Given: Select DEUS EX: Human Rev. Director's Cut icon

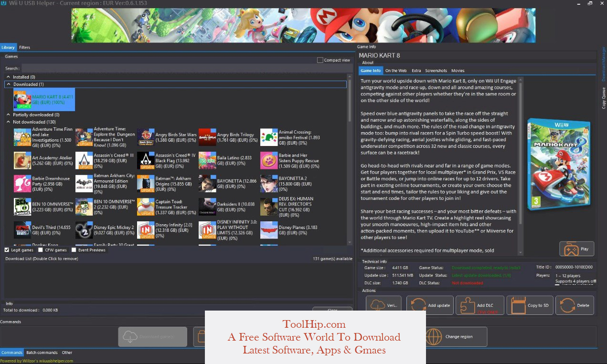Looking at the screenshot, I should pos(269,207).
